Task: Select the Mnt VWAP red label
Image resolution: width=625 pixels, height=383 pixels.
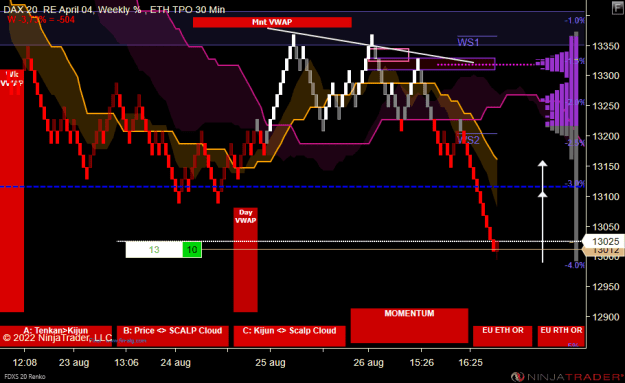Action: click(x=272, y=22)
